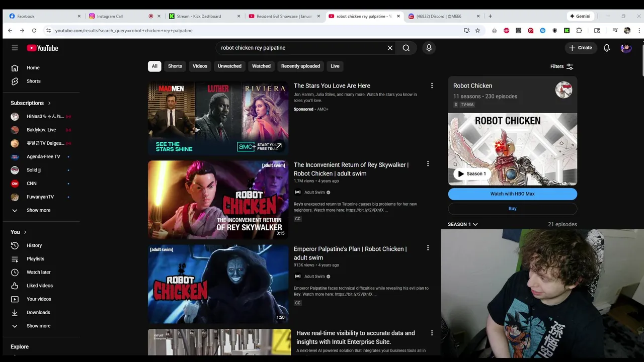Open the browser Extensions puzzle menu
644x362 pixels.
click(579, 31)
